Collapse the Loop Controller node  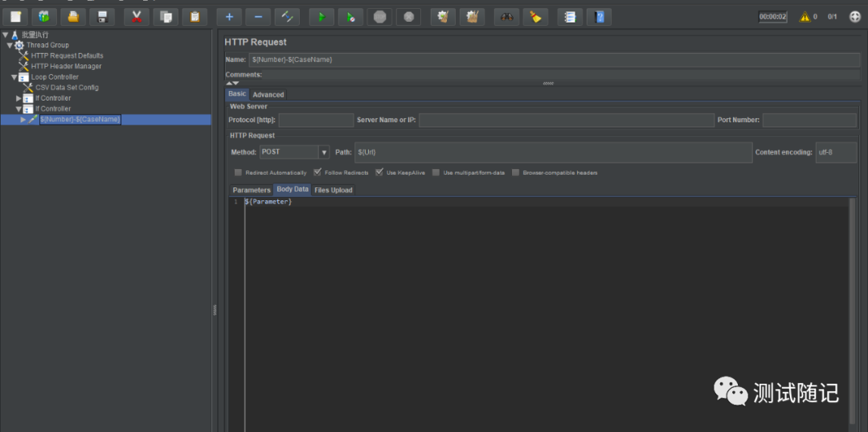(x=14, y=77)
